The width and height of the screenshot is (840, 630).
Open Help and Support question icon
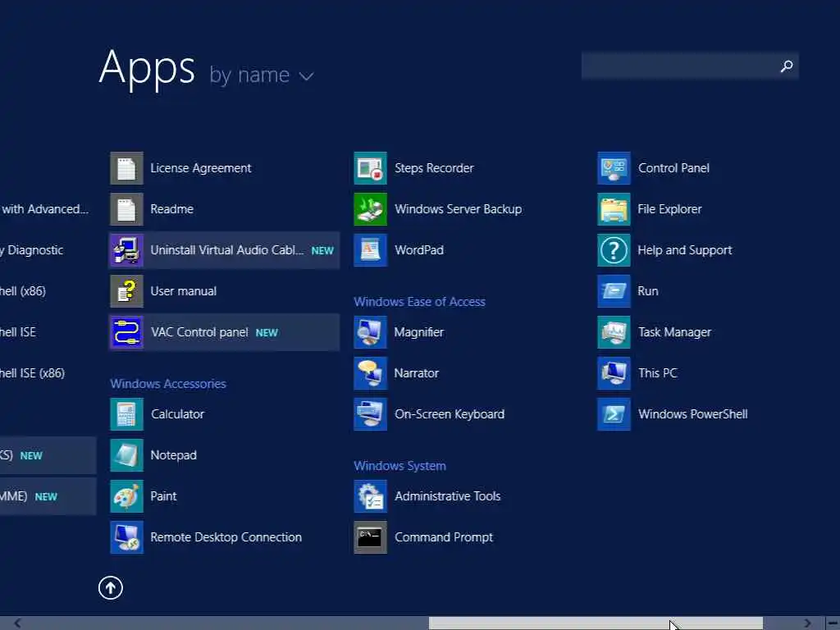click(614, 250)
